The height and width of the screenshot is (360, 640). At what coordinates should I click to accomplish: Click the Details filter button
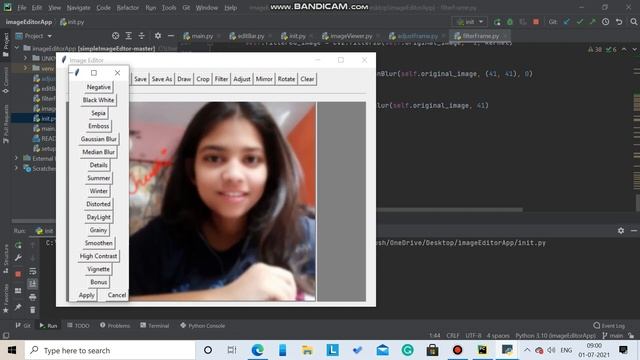(98, 165)
